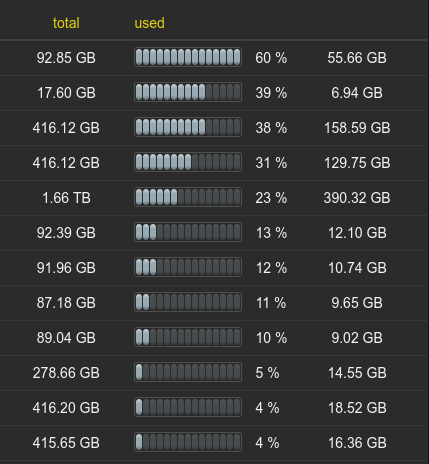429x464 pixels.
Task: Click the 390.32 GB used value
Action: tap(357, 198)
